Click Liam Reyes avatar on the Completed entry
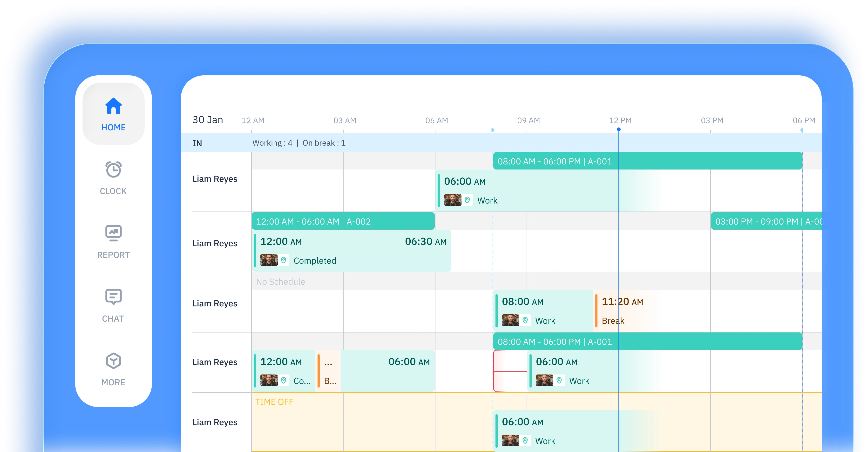The height and width of the screenshot is (452, 868). tap(269, 260)
